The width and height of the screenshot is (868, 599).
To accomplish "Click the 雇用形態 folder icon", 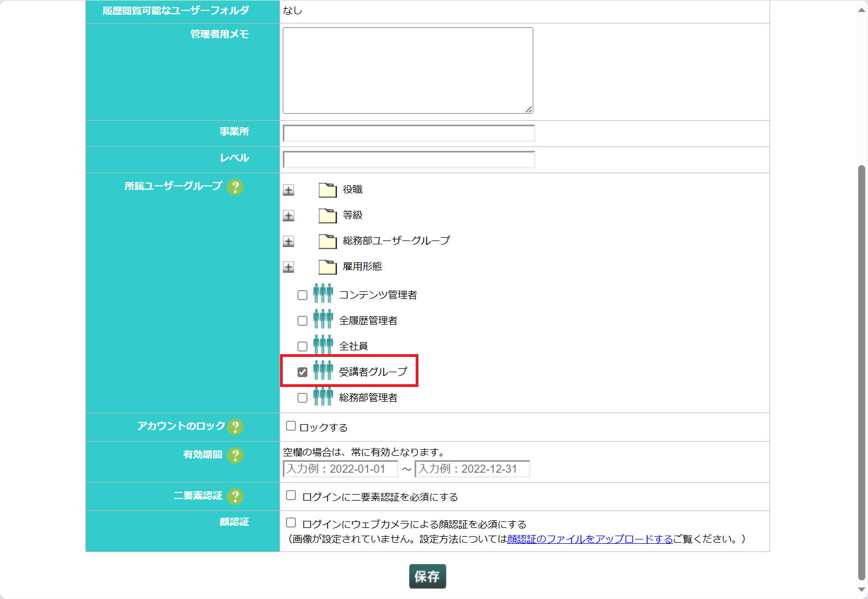I will point(328,267).
